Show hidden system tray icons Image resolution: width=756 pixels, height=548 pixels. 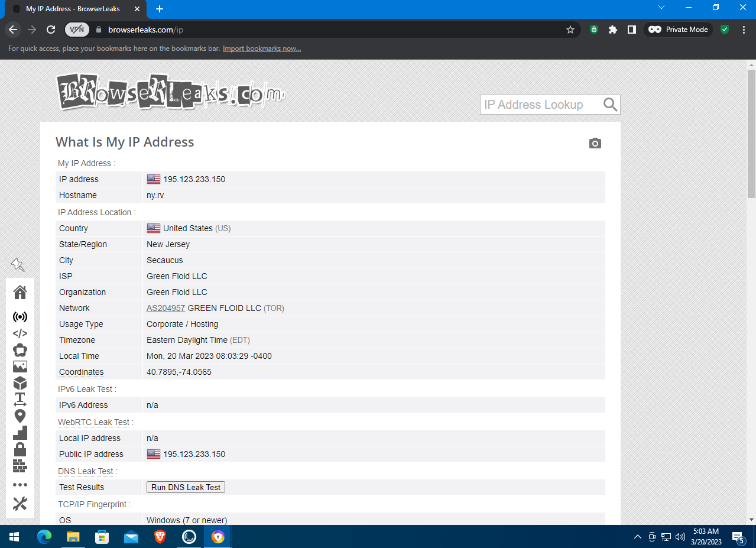[637, 537]
